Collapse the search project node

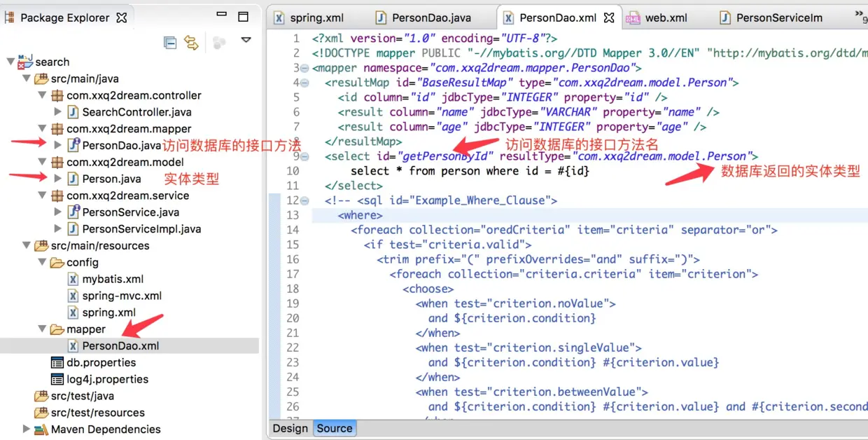[x=10, y=62]
